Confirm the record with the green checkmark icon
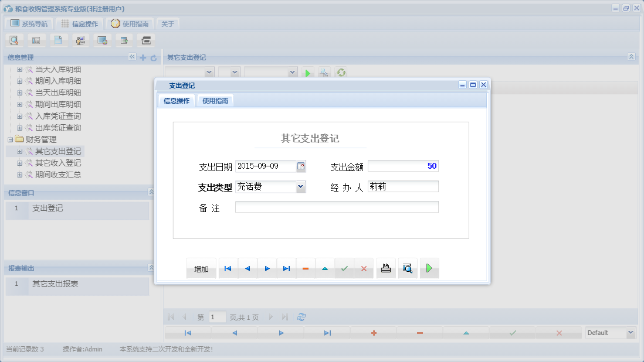 (344, 268)
